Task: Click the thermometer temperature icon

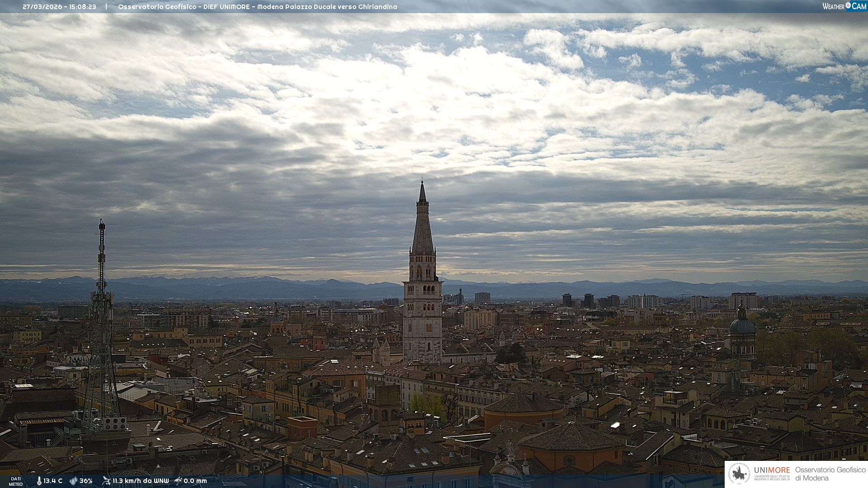Action: pyautogui.click(x=39, y=481)
